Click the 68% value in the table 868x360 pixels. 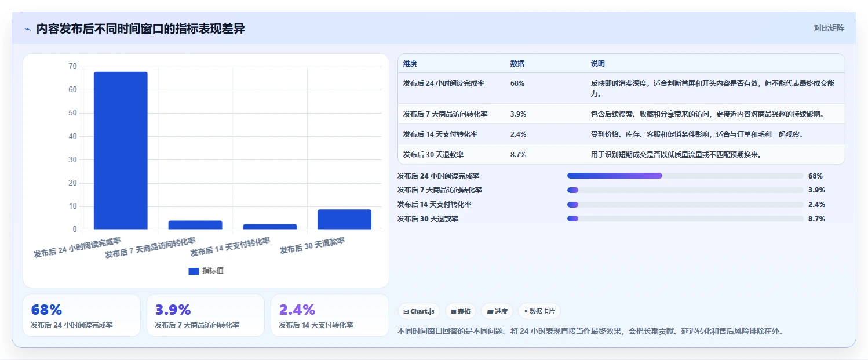coord(517,83)
